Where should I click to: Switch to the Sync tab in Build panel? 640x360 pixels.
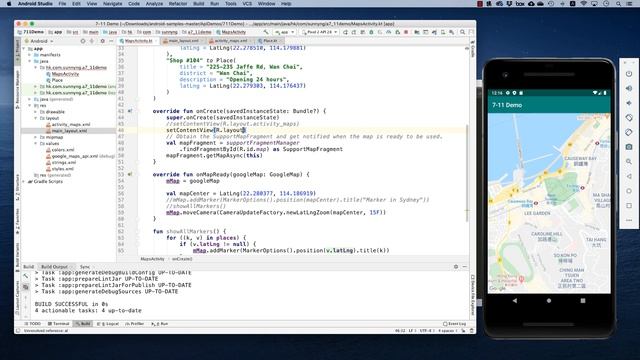coord(84,267)
